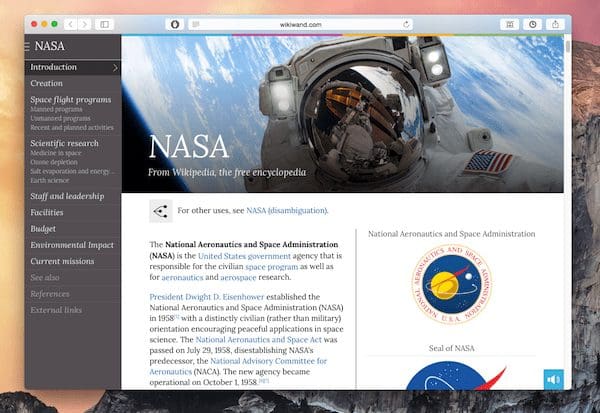
Task: Open Salt evaporation and energy subsection
Action: click(72, 171)
